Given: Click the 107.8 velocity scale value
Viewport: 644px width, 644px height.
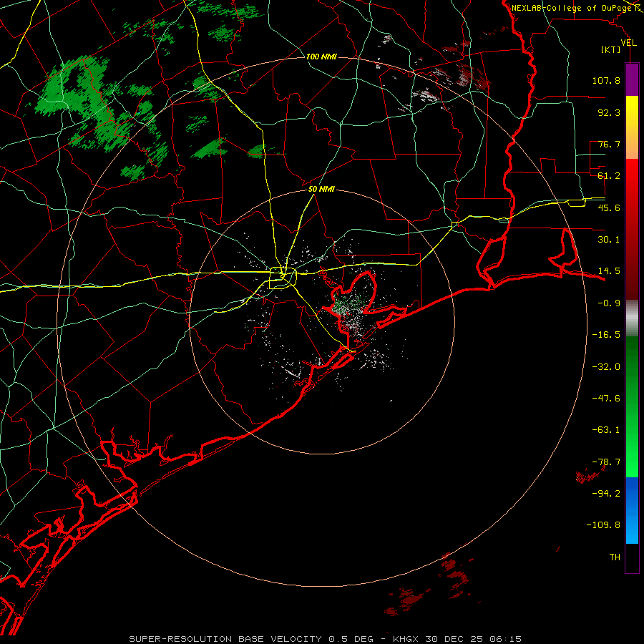Looking at the screenshot, I should tap(606, 80).
